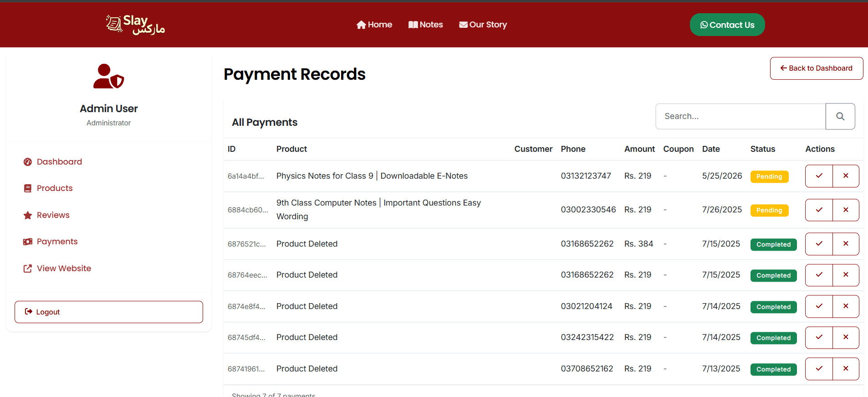Open Dashboard in the sidebar
The height and width of the screenshot is (397, 868).
[59, 162]
